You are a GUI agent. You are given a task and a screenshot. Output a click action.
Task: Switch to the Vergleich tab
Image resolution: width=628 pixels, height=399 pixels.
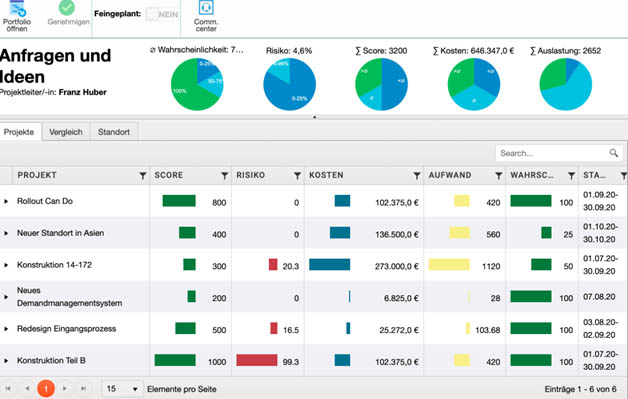[66, 132]
